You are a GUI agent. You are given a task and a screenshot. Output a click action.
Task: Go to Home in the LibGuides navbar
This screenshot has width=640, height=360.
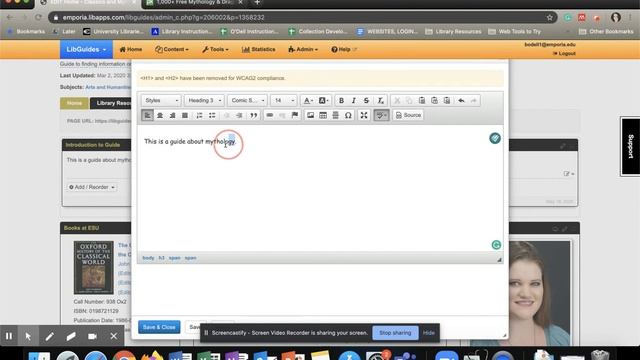pyautogui.click(x=131, y=49)
